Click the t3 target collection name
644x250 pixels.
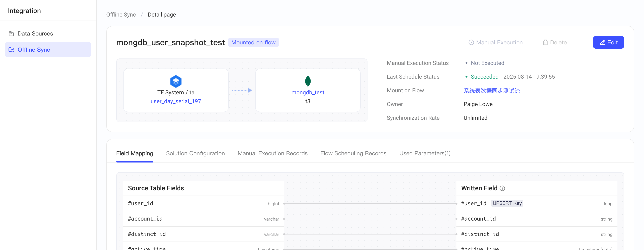[308, 101]
